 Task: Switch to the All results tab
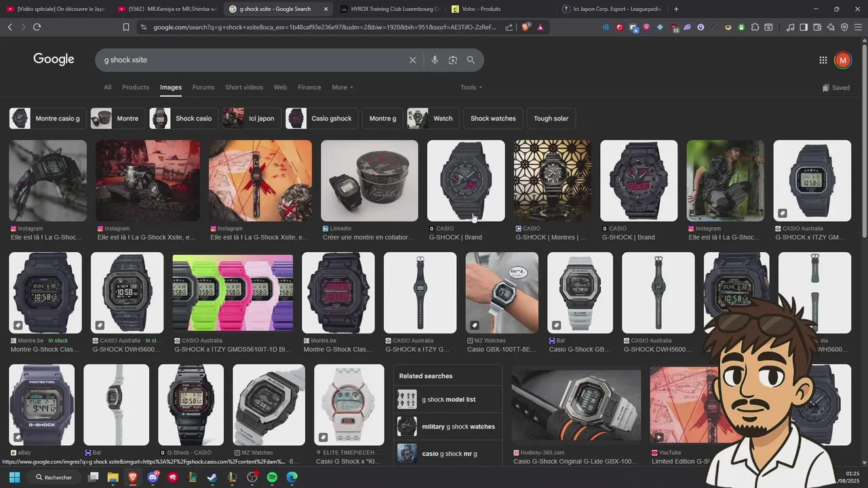(107, 87)
